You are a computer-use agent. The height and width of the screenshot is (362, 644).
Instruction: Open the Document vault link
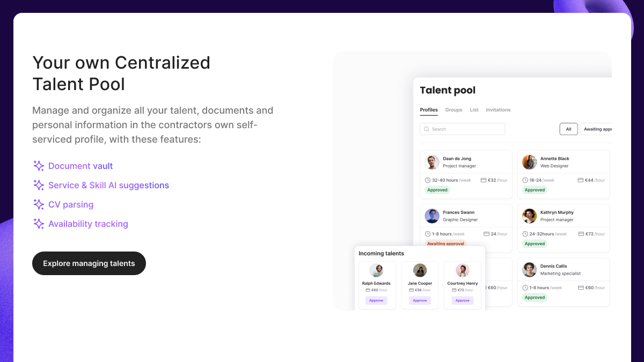pos(80,166)
